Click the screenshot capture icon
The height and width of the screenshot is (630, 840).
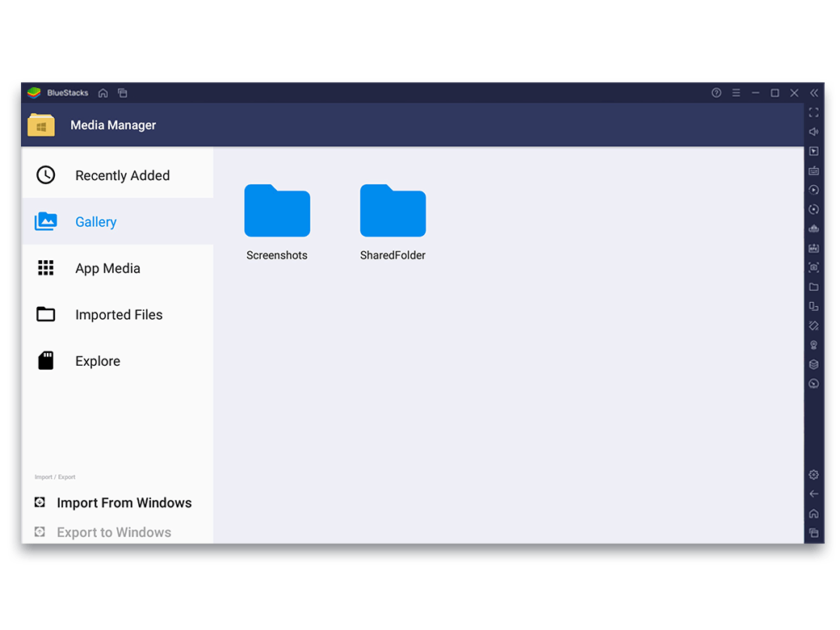point(813,267)
